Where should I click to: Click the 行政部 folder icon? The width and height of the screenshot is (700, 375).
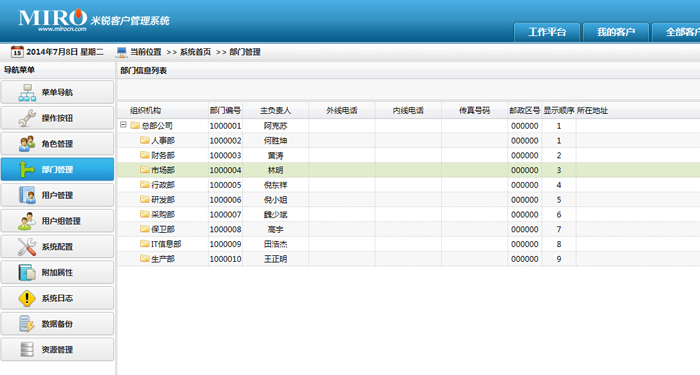(145, 184)
